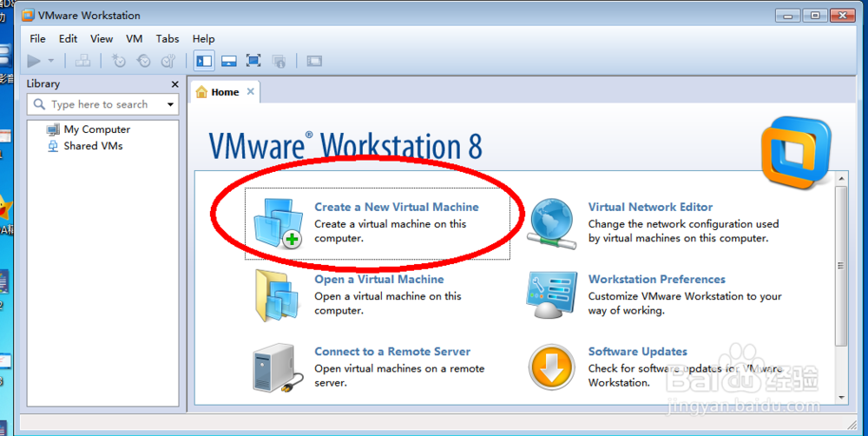Image resolution: width=868 pixels, height=436 pixels.
Task: Click the Open a Virtual Machine link
Action: point(379,279)
